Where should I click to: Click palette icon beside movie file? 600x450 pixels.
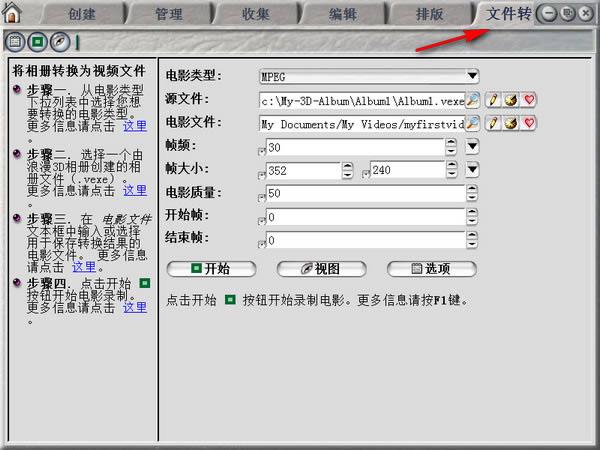click(511, 123)
